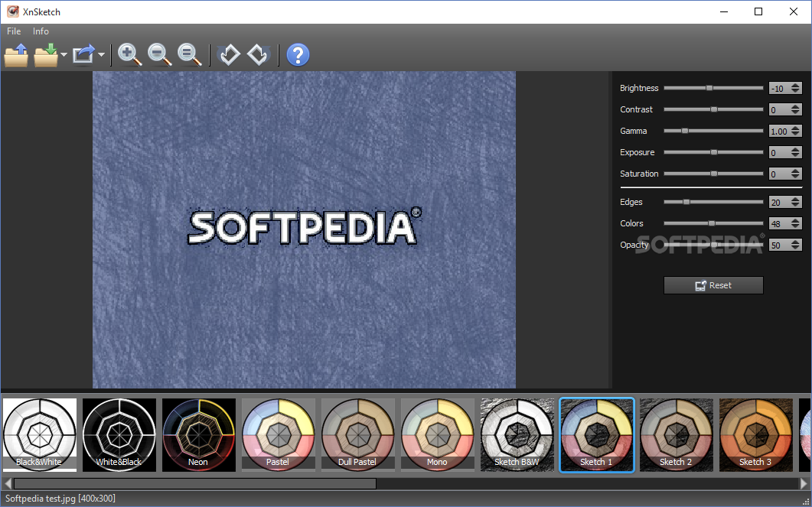Click the Open image folder icon

[x=16, y=55]
